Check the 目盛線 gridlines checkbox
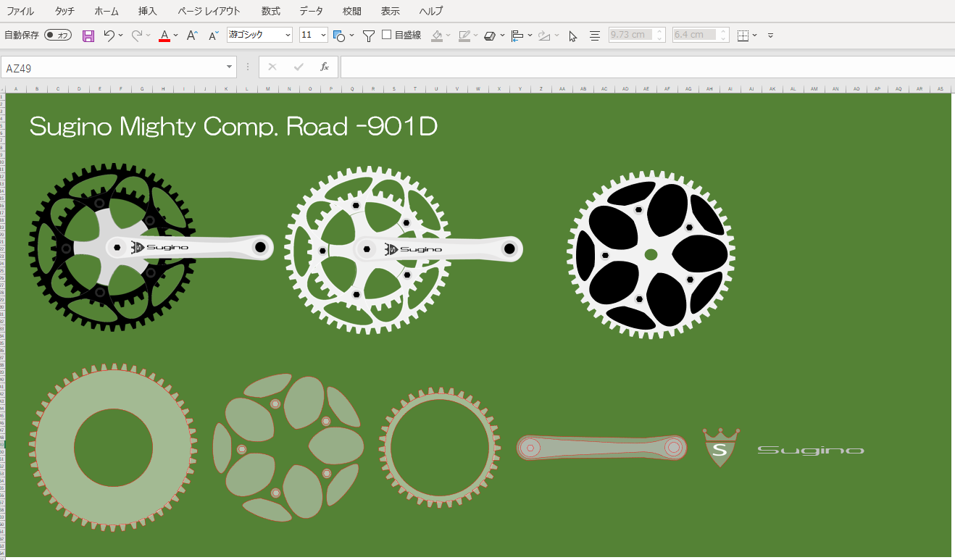This screenshot has height=560, width=955. tap(387, 35)
